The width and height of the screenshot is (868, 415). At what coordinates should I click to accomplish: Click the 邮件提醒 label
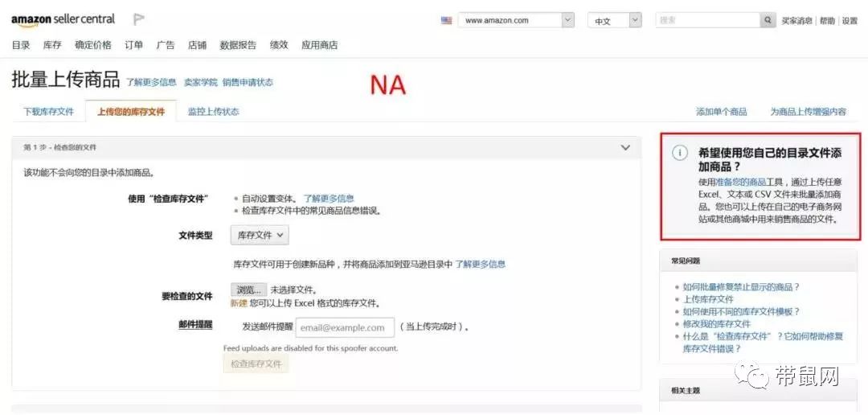click(x=194, y=325)
